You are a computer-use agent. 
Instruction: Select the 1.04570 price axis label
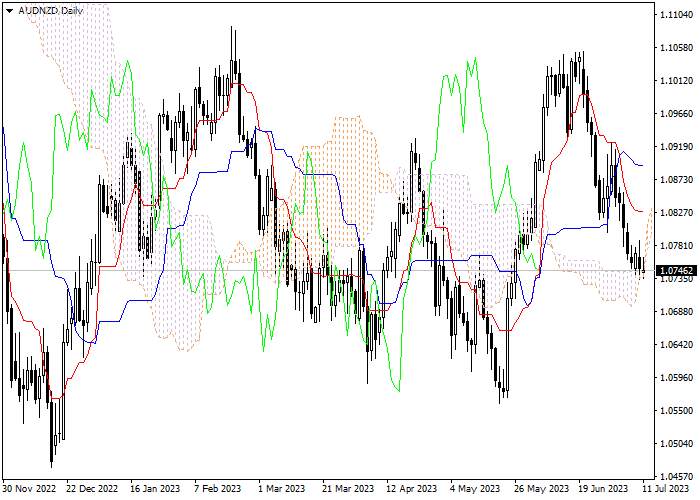[x=677, y=476]
